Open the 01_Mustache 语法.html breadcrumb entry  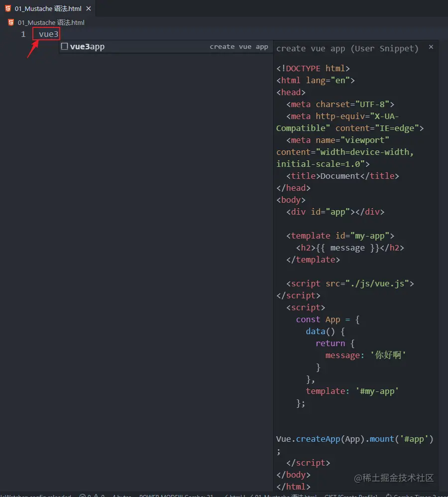(x=51, y=22)
